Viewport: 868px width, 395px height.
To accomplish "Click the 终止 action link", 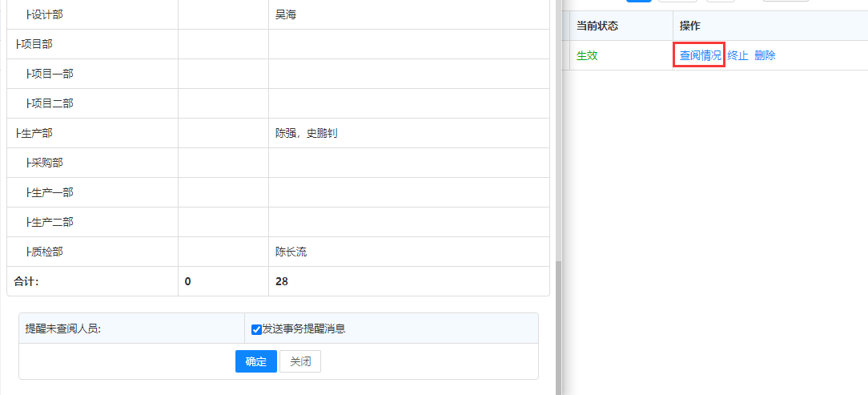I will (737, 55).
